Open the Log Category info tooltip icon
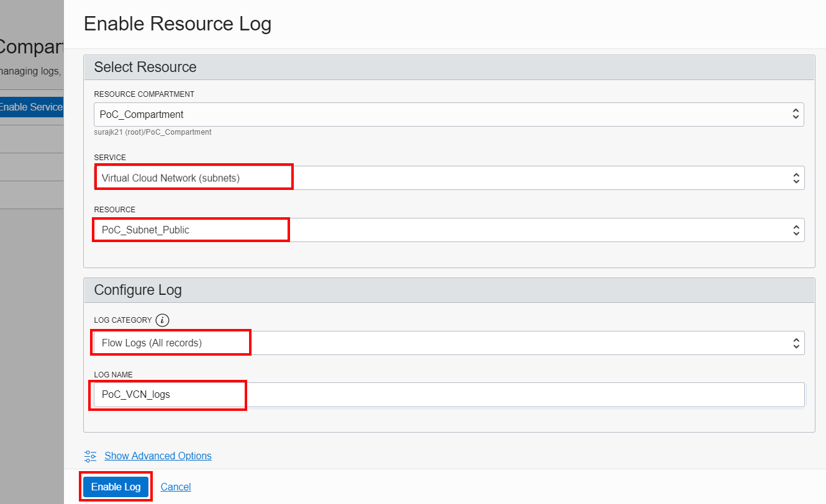Viewport: 826px width, 504px height. [162, 320]
